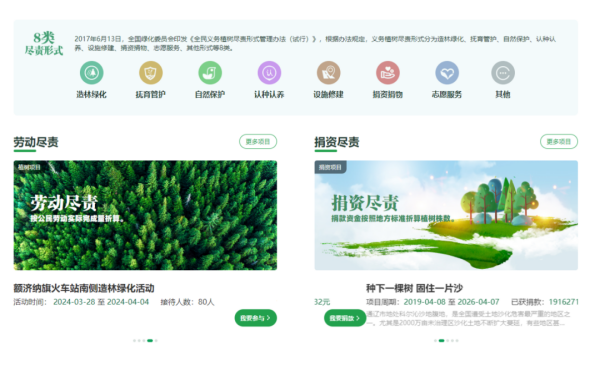Click the 我要参与 green button
The height and width of the screenshot is (366, 600).
click(256, 318)
